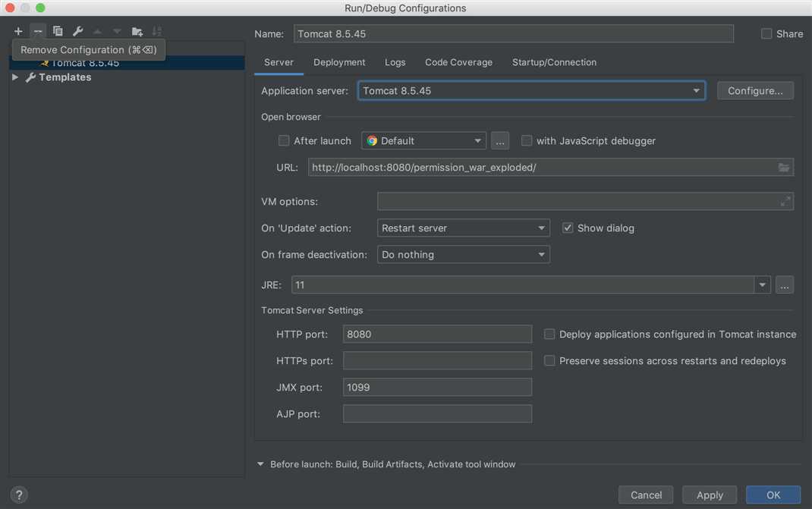This screenshot has height=509, width=812.
Task: Switch to the Server tab
Action: tap(279, 62)
